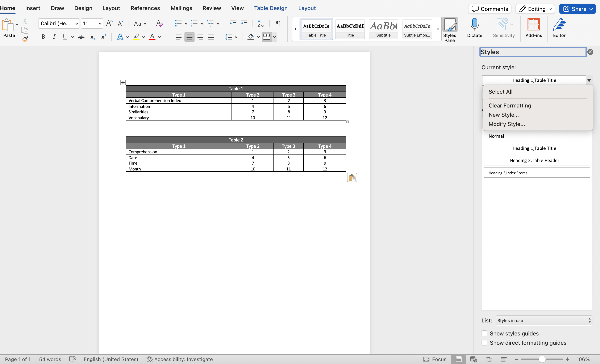This screenshot has height=364, width=600.
Task: Enable Focus mode in status bar
Action: point(434,359)
